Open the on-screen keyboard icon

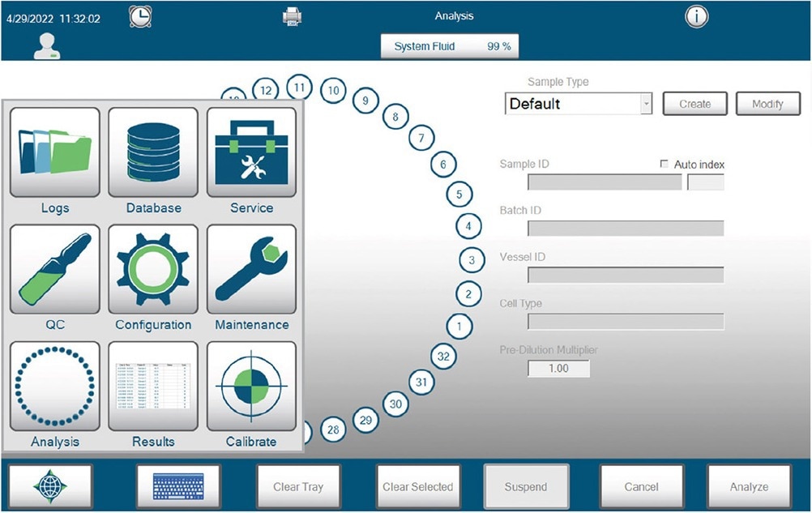(177, 484)
